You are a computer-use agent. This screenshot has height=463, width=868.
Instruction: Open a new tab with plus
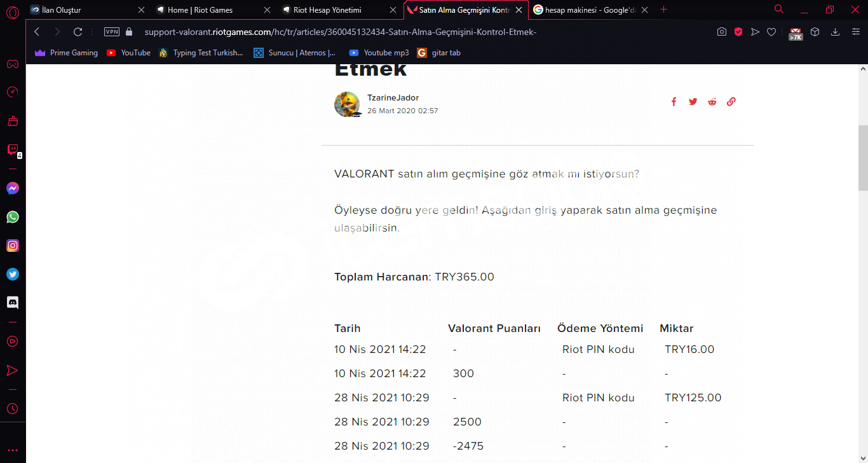(664, 10)
